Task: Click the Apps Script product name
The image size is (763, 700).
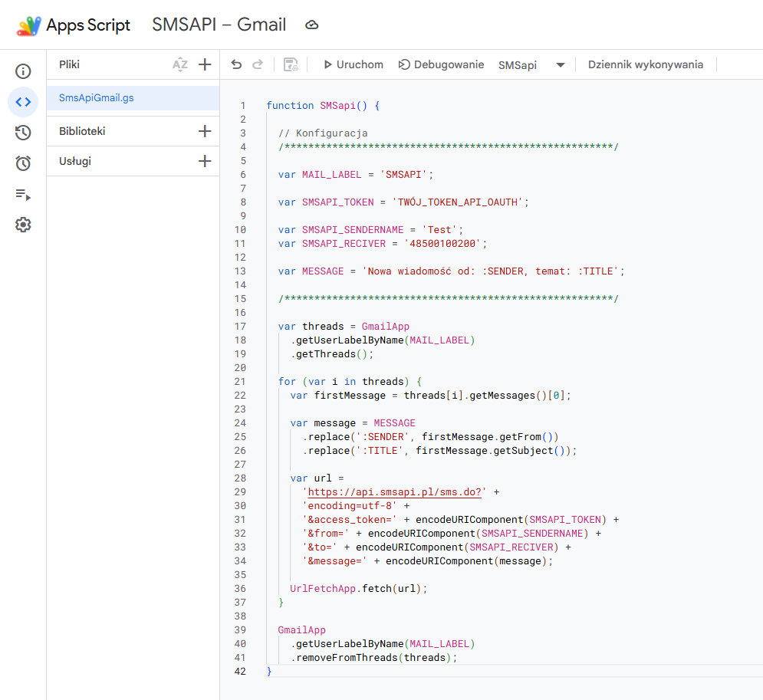Action: click(88, 25)
